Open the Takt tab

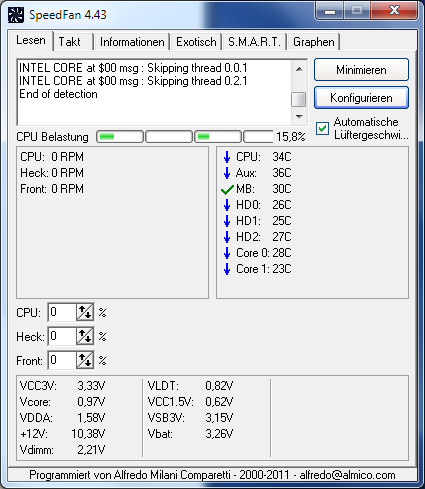[x=73, y=42]
